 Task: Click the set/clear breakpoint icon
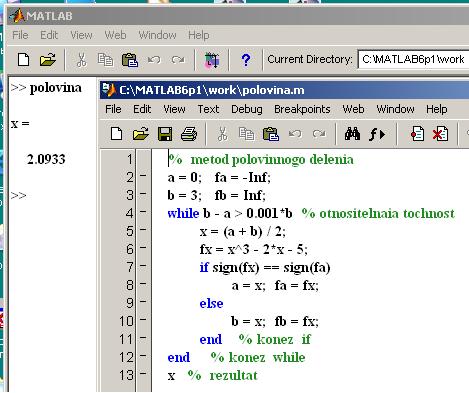pyautogui.click(x=417, y=134)
